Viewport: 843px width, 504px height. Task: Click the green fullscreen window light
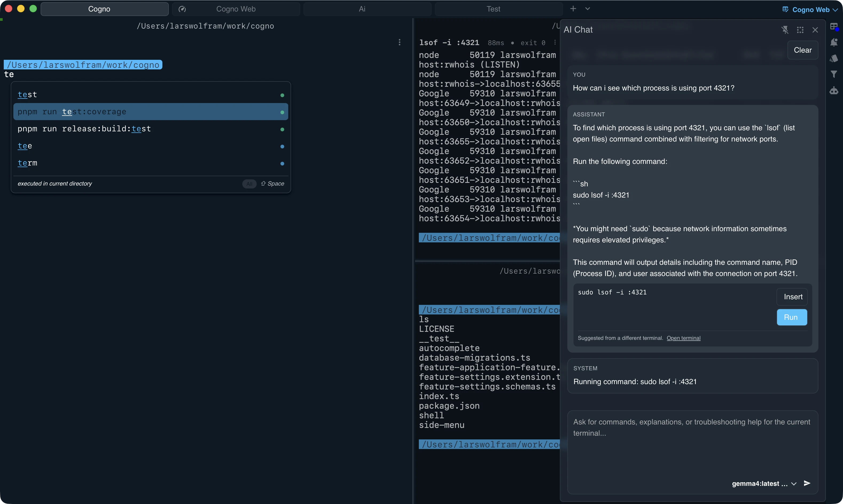[33, 9]
